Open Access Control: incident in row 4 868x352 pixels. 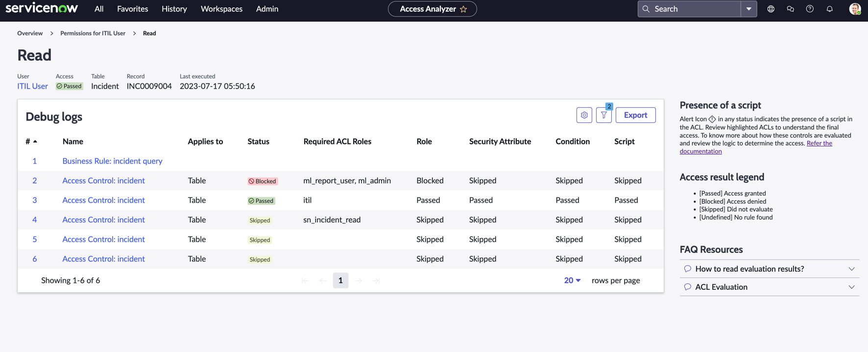click(x=103, y=220)
